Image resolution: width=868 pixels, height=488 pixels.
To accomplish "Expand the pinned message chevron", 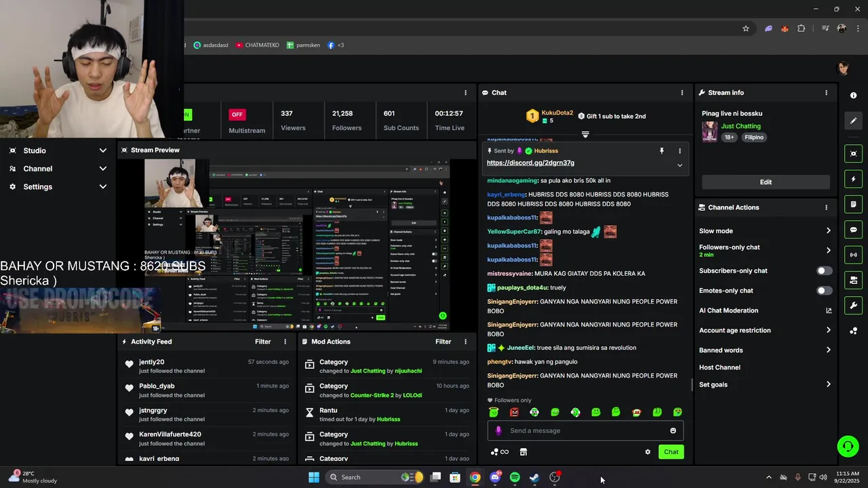I will tap(679, 165).
